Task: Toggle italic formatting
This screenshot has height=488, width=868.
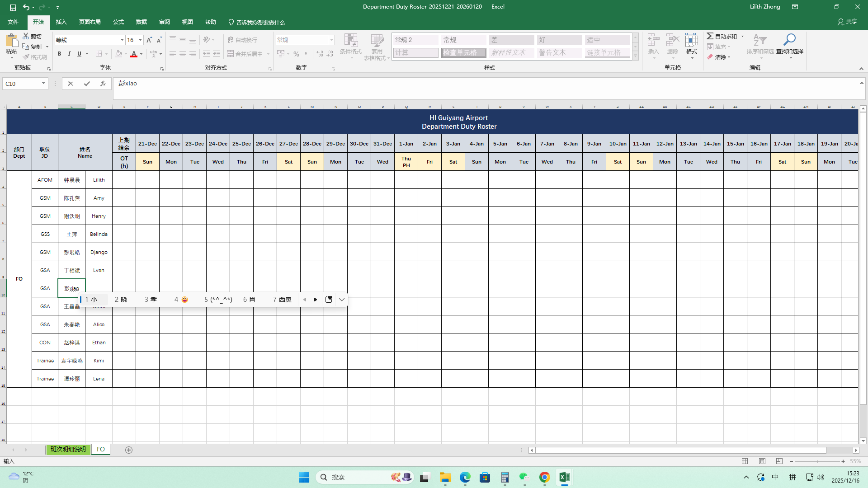Action: tap(69, 54)
